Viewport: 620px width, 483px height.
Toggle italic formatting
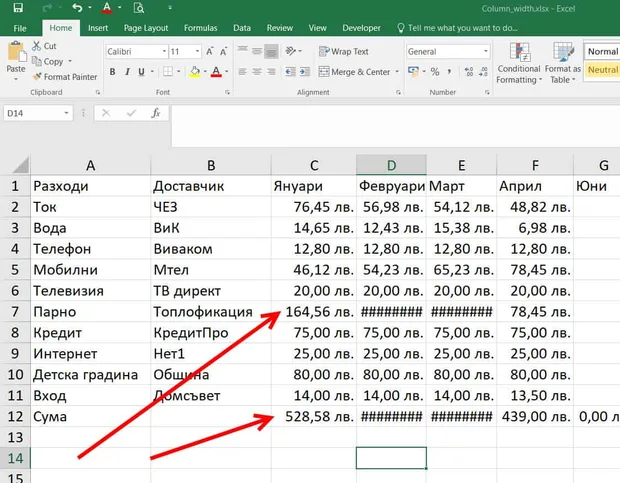pos(127,72)
